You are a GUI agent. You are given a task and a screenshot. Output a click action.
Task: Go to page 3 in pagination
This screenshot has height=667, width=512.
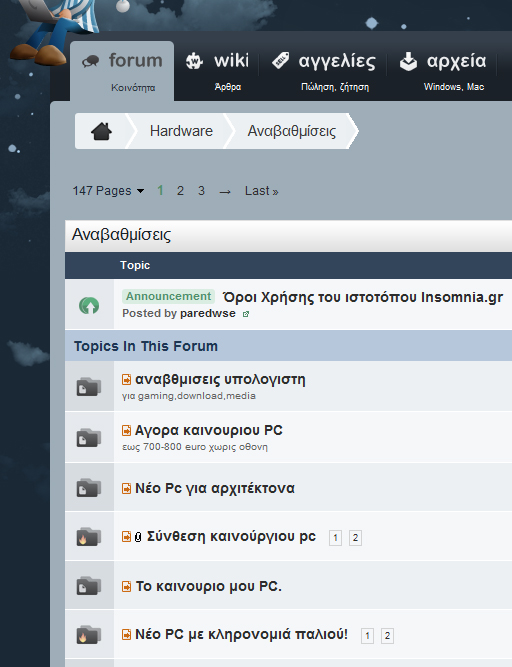coord(201,191)
